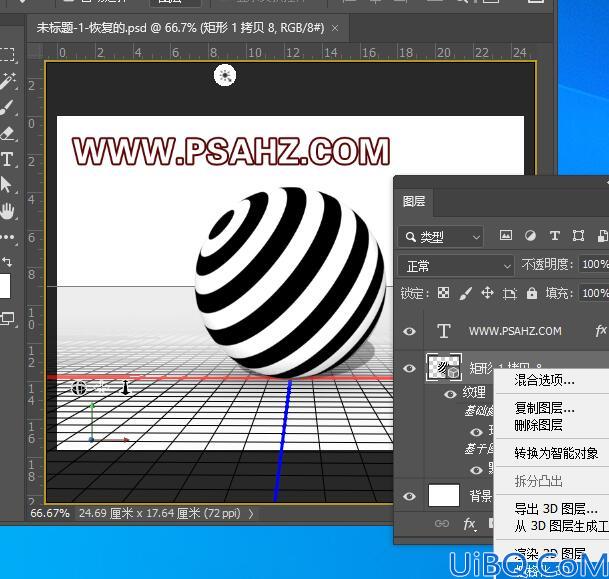This screenshot has height=579, width=609.
Task: Select the Magic Wand tool
Action: click(x=8, y=81)
